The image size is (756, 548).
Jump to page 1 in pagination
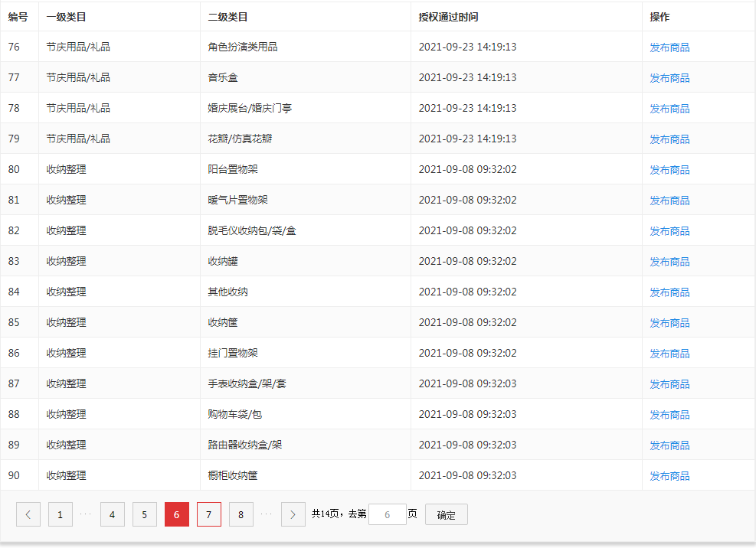pos(61,514)
